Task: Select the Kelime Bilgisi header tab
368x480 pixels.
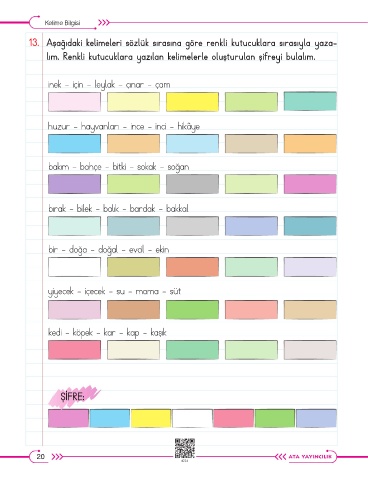Action: click(62, 23)
